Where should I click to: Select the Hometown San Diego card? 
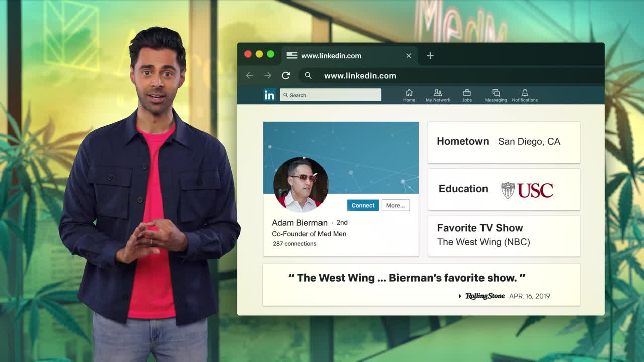[x=504, y=142]
